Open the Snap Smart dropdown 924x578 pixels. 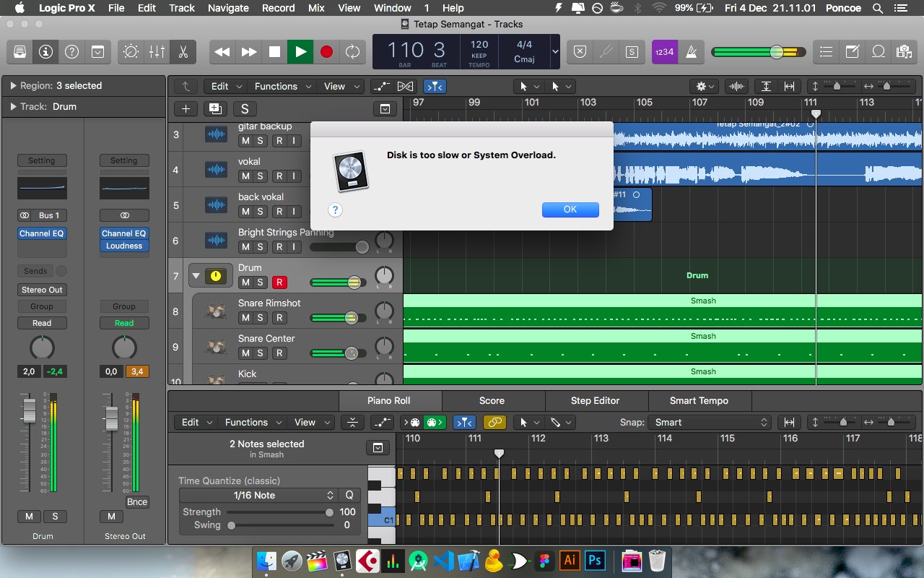click(x=709, y=422)
